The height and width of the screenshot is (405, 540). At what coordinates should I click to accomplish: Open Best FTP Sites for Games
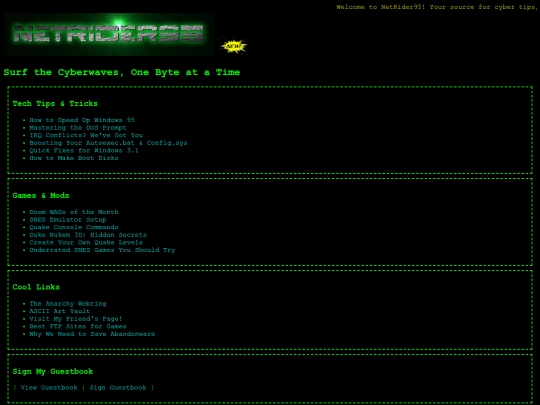tap(78, 326)
